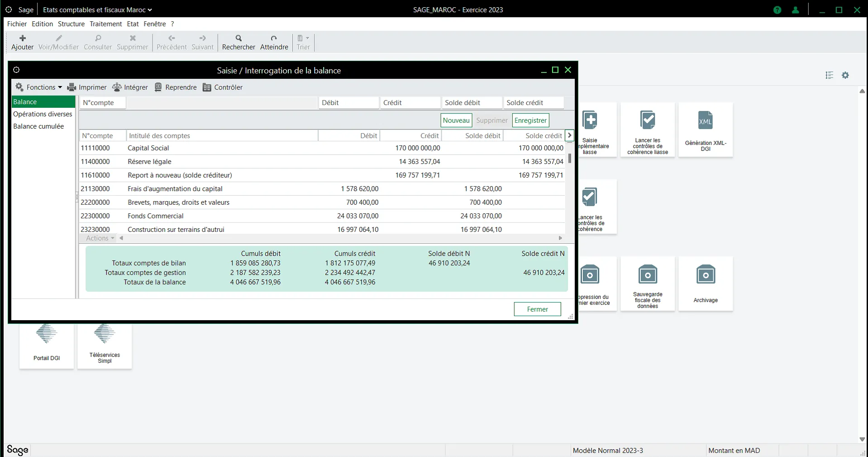Click the Fermer button
Screen dimensions: 868x457
click(x=537, y=309)
